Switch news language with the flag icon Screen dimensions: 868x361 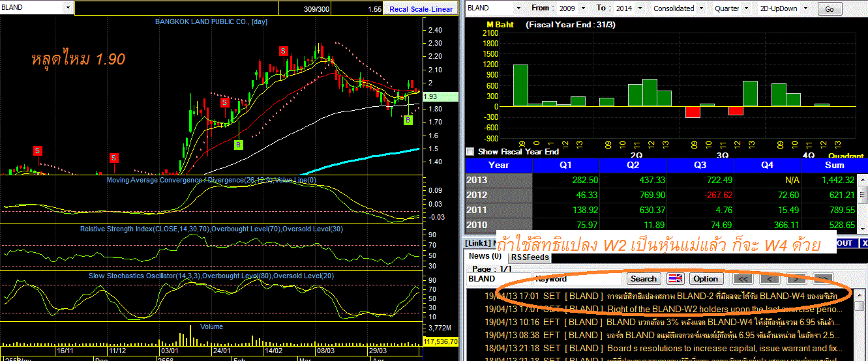676,278
